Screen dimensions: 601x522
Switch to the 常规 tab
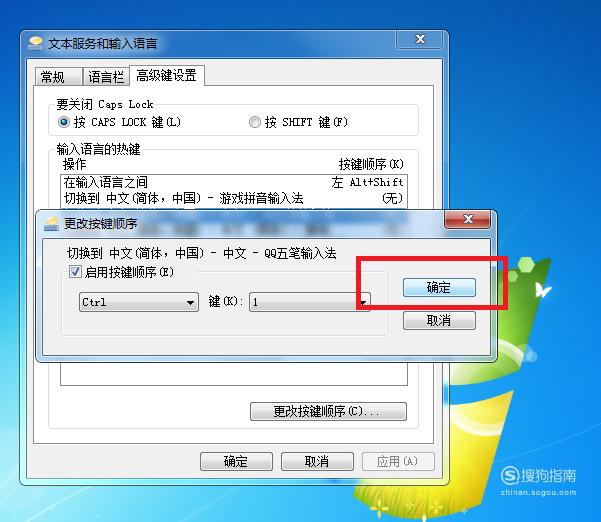click(x=58, y=77)
